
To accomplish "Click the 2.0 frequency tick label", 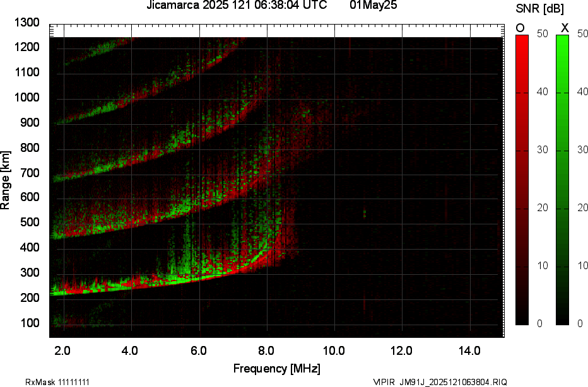I will click(x=62, y=351).
